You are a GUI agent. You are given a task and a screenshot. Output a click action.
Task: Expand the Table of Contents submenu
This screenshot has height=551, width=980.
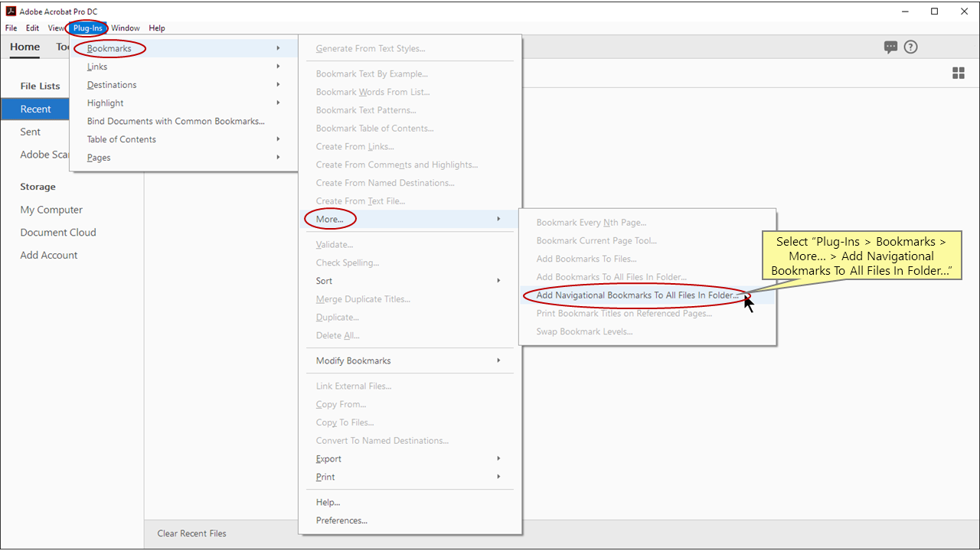122,139
